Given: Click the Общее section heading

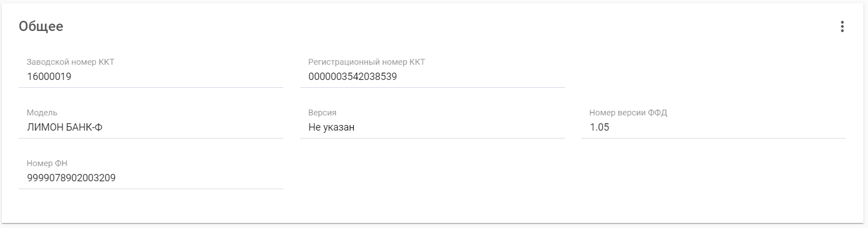Looking at the screenshot, I should (41, 26).
